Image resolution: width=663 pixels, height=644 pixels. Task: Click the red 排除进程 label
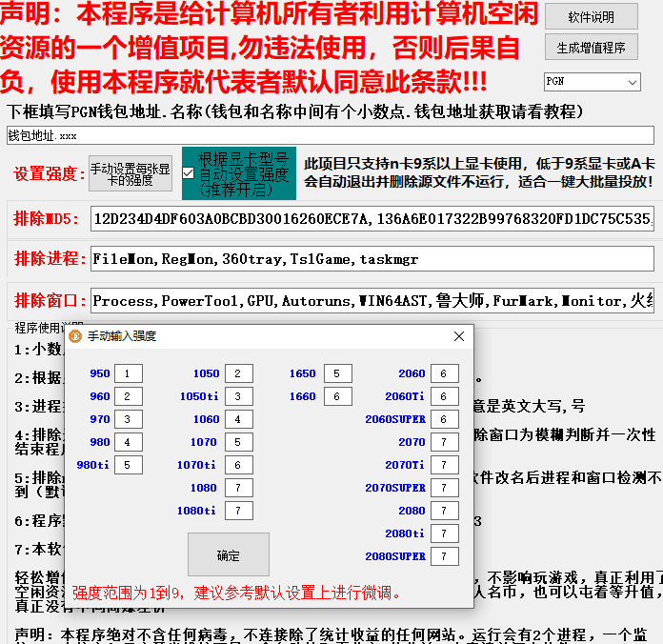click(x=50, y=258)
